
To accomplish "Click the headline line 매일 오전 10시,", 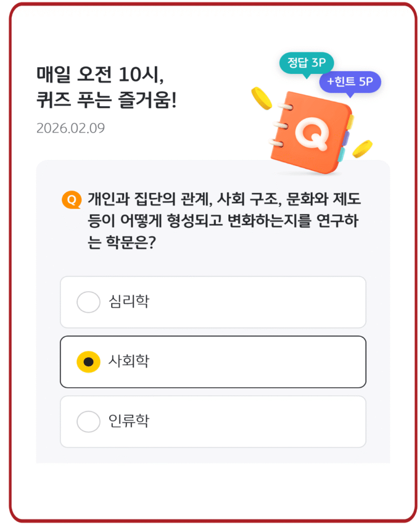I will [99, 76].
